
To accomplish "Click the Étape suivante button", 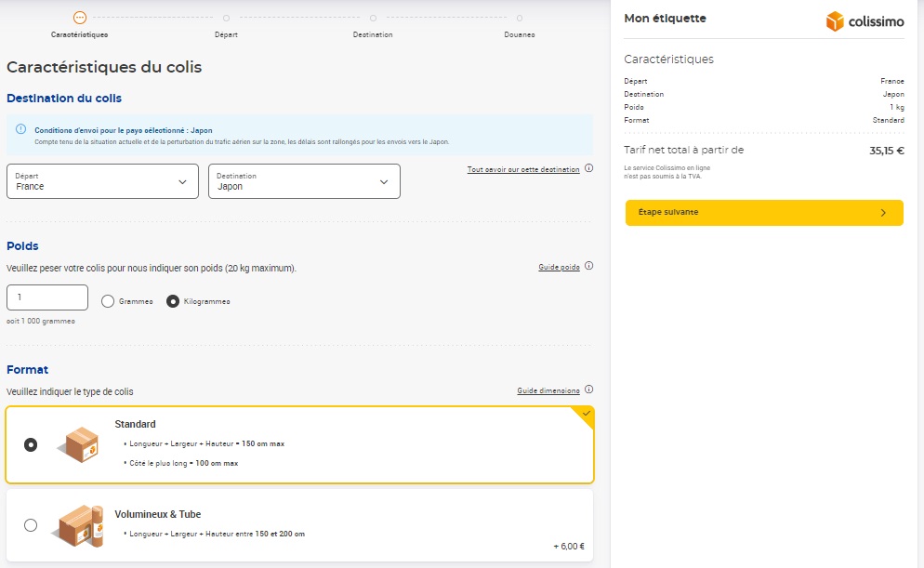I will [x=764, y=213].
